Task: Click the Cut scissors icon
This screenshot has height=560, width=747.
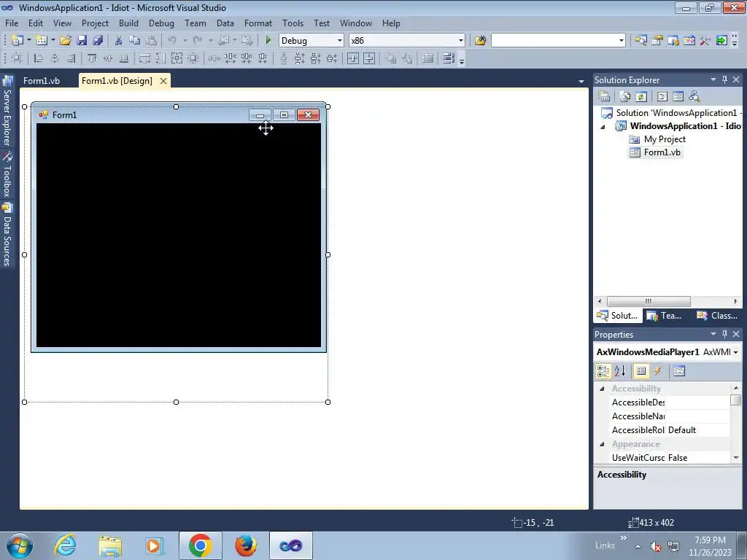Action: (x=119, y=41)
